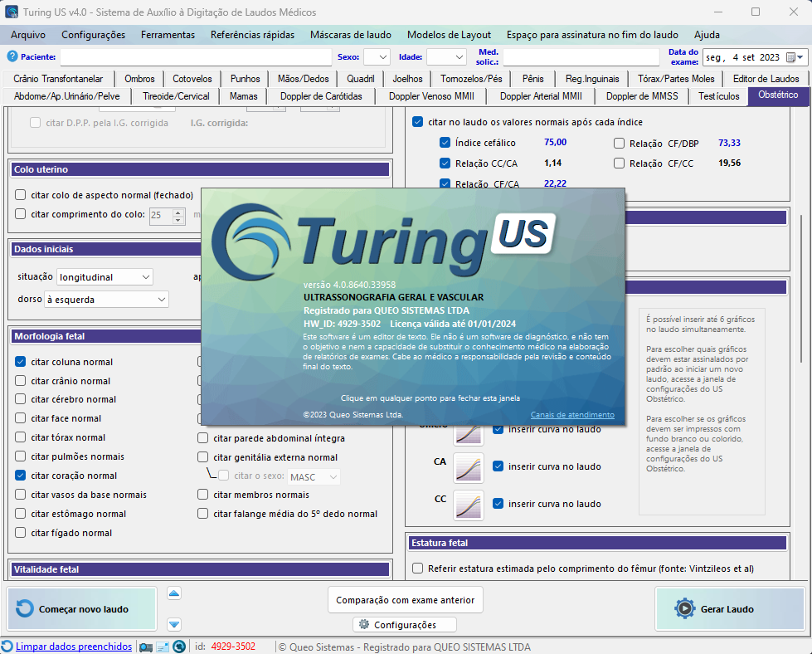Open the Arquivo menu
The height and width of the screenshot is (654, 812).
click(x=28, y=35)
